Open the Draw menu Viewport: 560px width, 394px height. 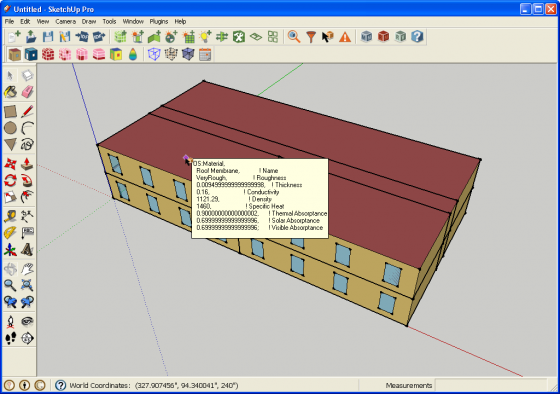coord(89,21)
